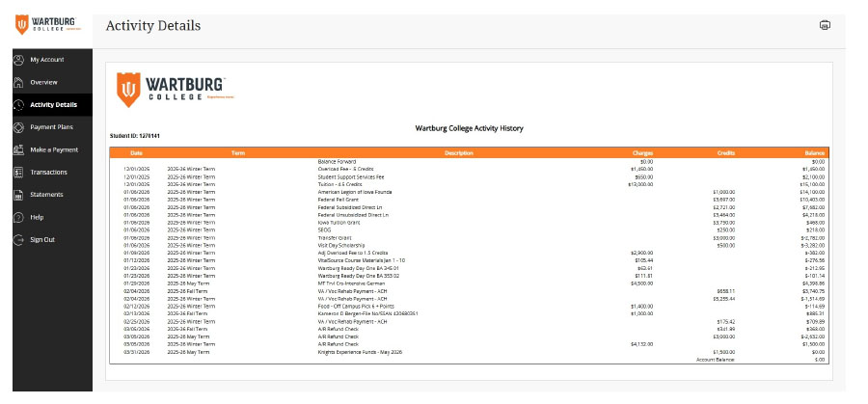This screenshot has width=868, height=404.
Task: Click the SEOG entry
Action: (324, 229)
